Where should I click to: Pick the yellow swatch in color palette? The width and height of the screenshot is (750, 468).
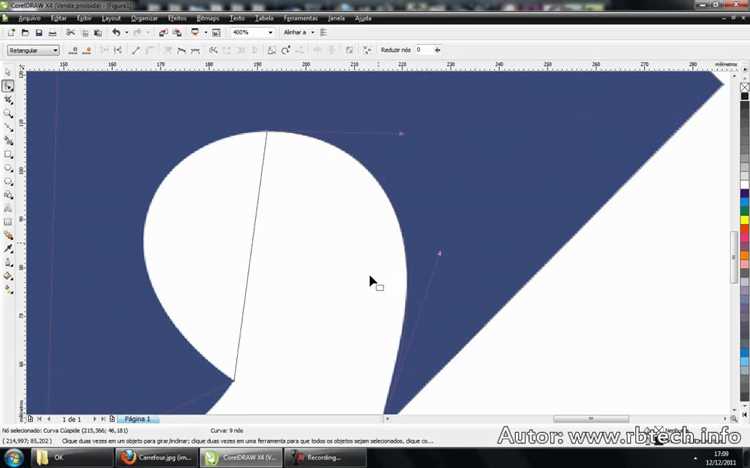[x=744, y=220]
